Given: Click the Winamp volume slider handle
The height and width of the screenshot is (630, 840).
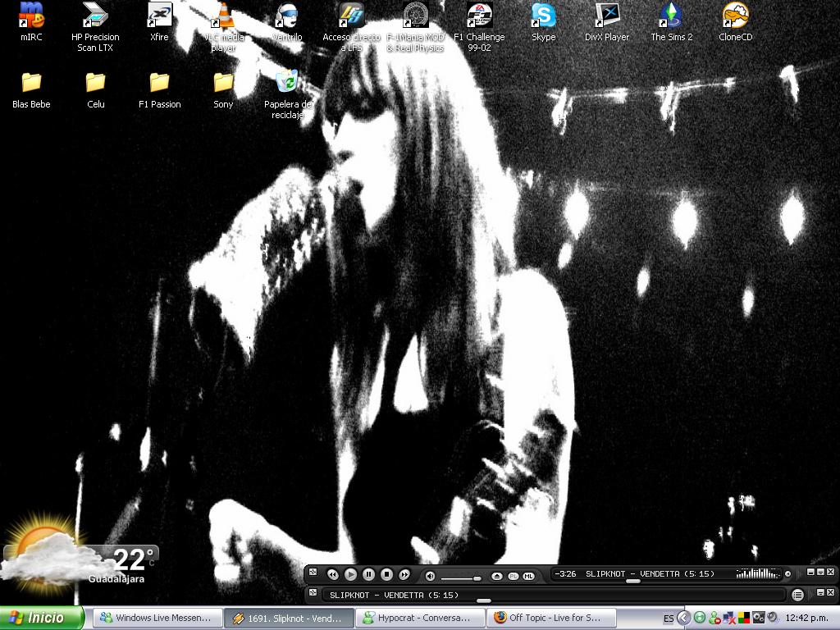Looking at the screenshot, I should click(477, 578).
